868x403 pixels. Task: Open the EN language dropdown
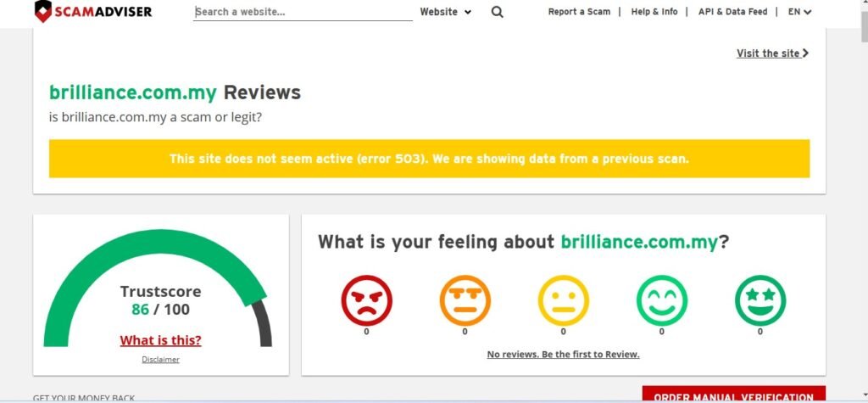click(x=799, y=12)
